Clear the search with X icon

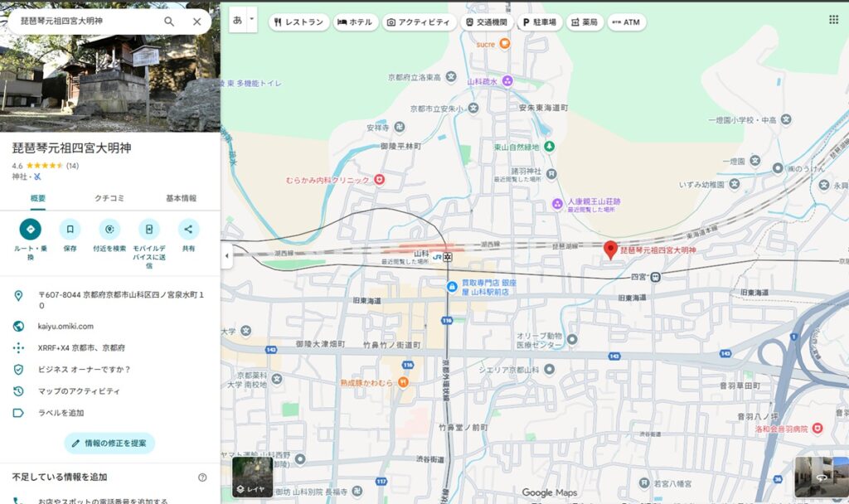pyautogui.click(x=196, y=22)
